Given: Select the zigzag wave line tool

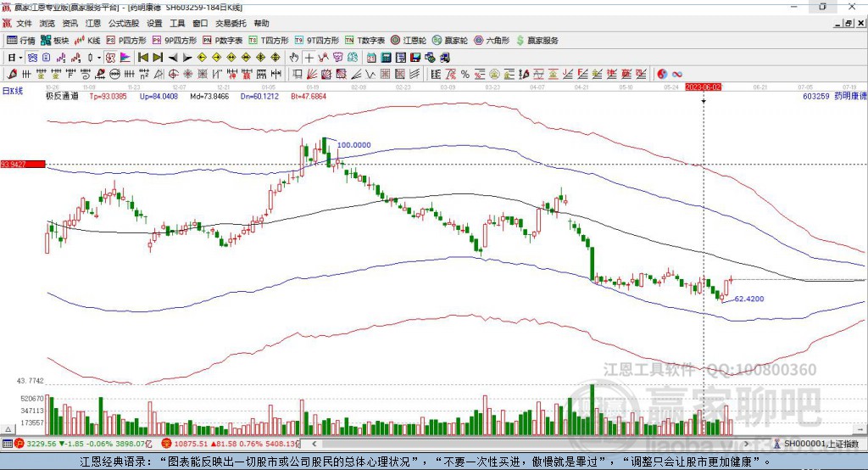Looking at the screenshot, I should (x=370, y=75).
